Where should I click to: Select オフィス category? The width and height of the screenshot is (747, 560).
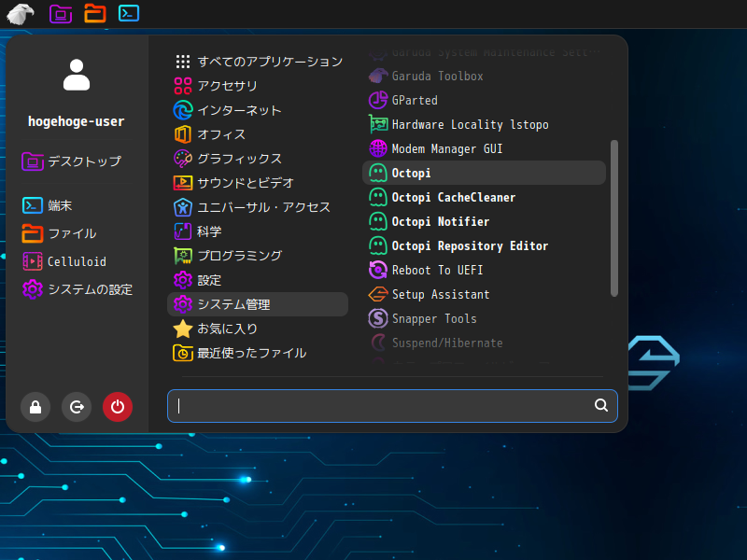tap(258, 134)
